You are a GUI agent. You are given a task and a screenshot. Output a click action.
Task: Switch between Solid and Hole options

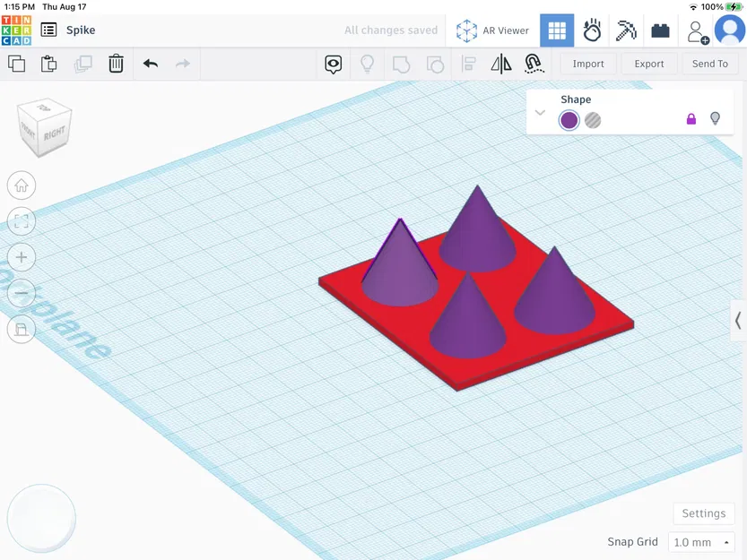593,119
